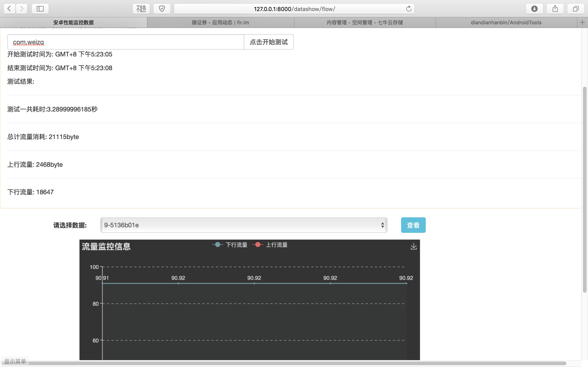Viewport: 588px width, 367px height.
Task: Switch to 微证券 fir.im tab
Action: 220,22
